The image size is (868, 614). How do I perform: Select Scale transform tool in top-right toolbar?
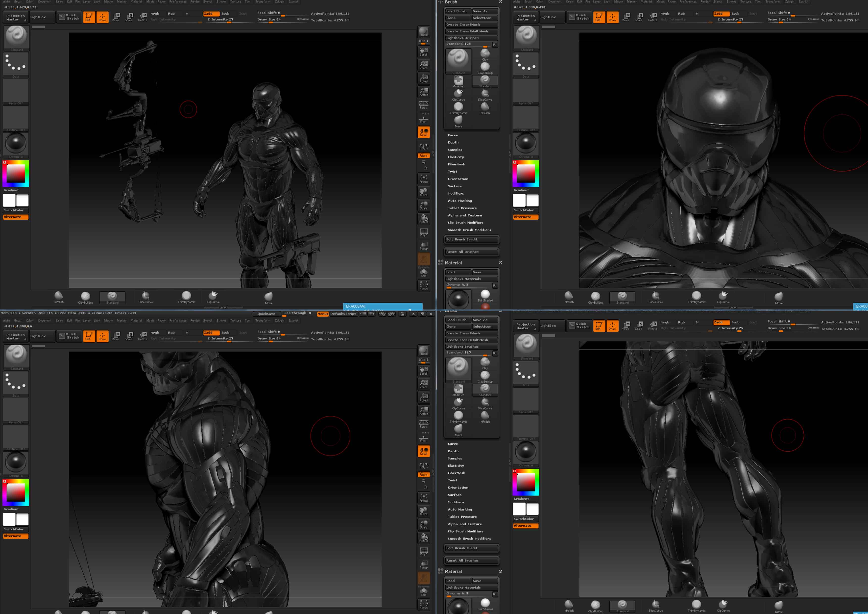[x=639, y=17]
